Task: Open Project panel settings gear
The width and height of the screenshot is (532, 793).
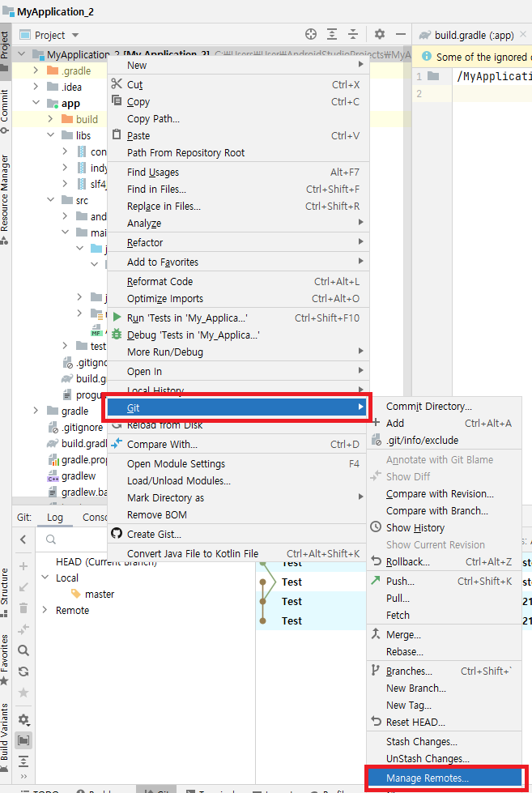Action: 379,34
